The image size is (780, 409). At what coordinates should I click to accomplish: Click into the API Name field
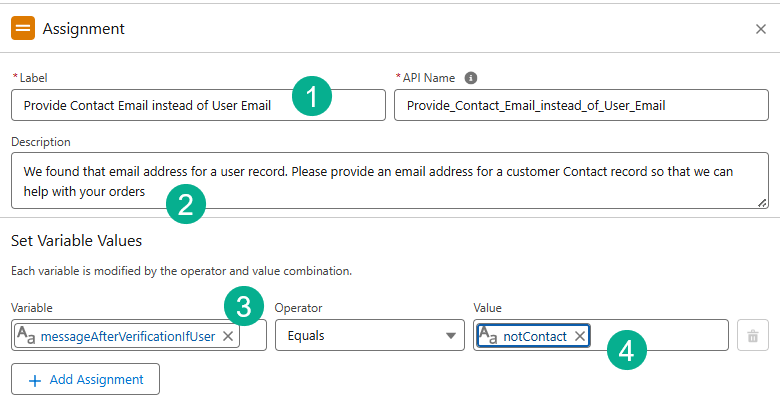pos(580,105)
